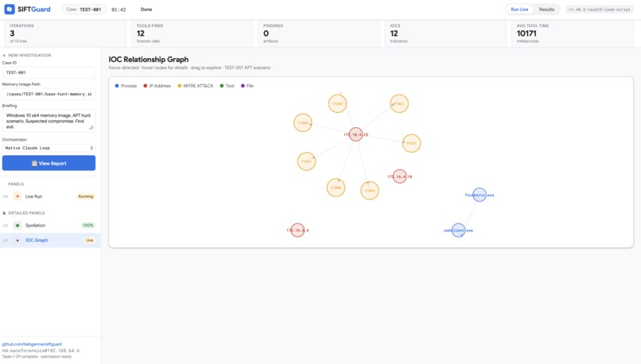This screenshot has height=364, width=641.
Task: Click the Running badge on Live Run
Action: [86, 196]
